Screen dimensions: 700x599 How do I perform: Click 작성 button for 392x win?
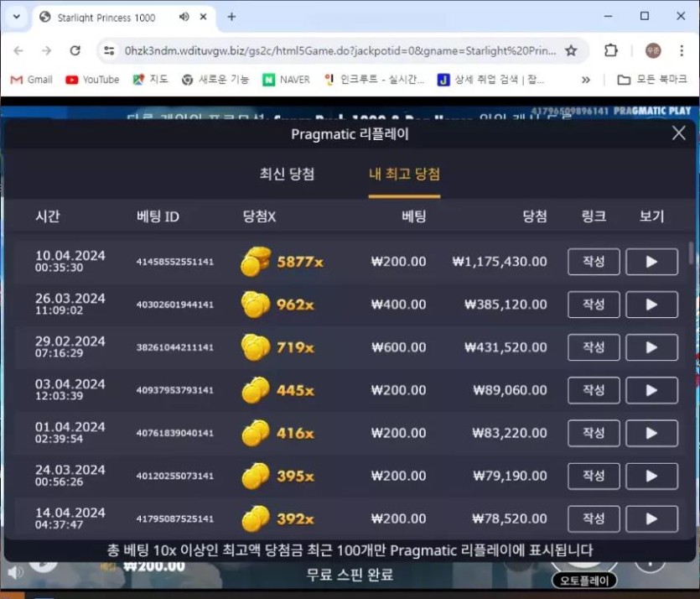coord(594,518)
